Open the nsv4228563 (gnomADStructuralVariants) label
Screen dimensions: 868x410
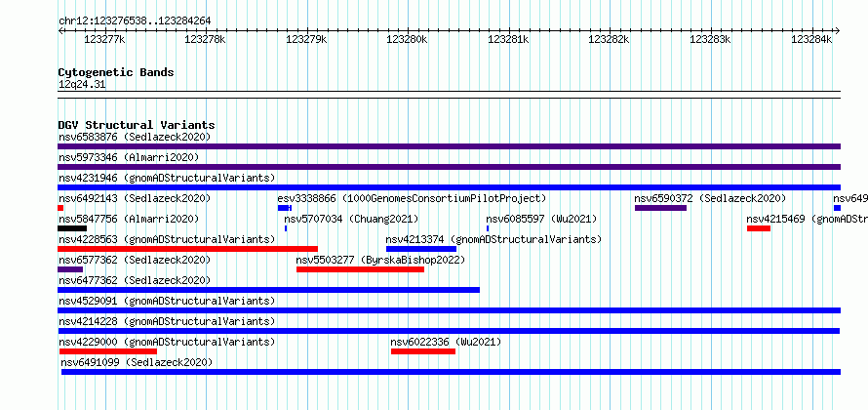point(167,239)
